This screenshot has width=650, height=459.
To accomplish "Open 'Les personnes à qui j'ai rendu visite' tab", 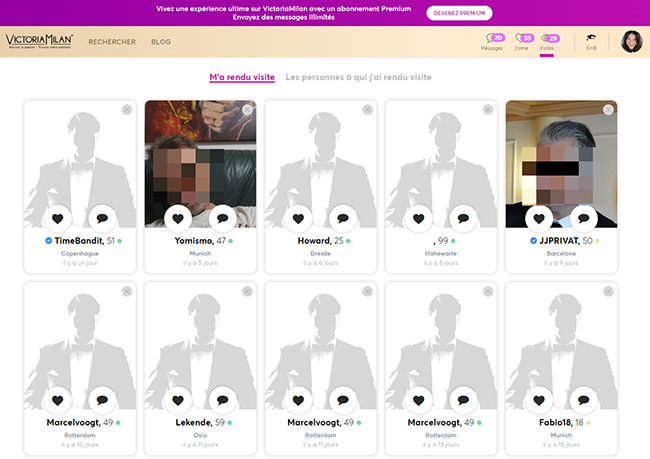I will pyautogui.click(x=358, y=77).
